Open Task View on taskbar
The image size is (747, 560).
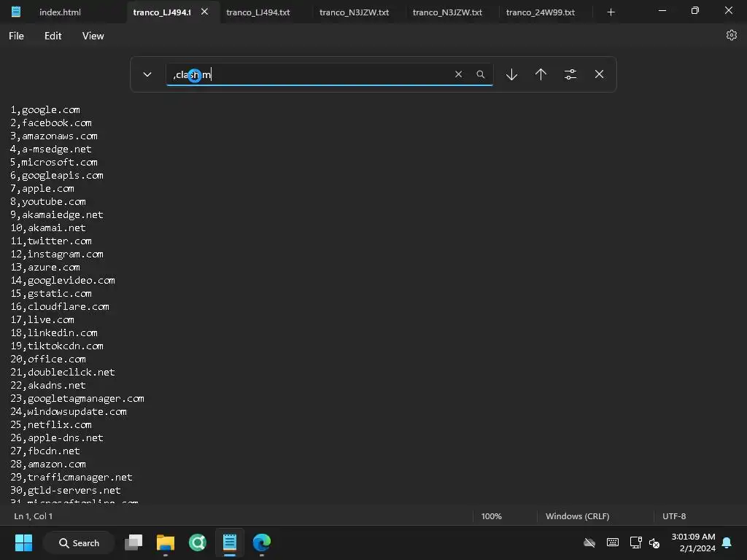(x=133, y=542)
